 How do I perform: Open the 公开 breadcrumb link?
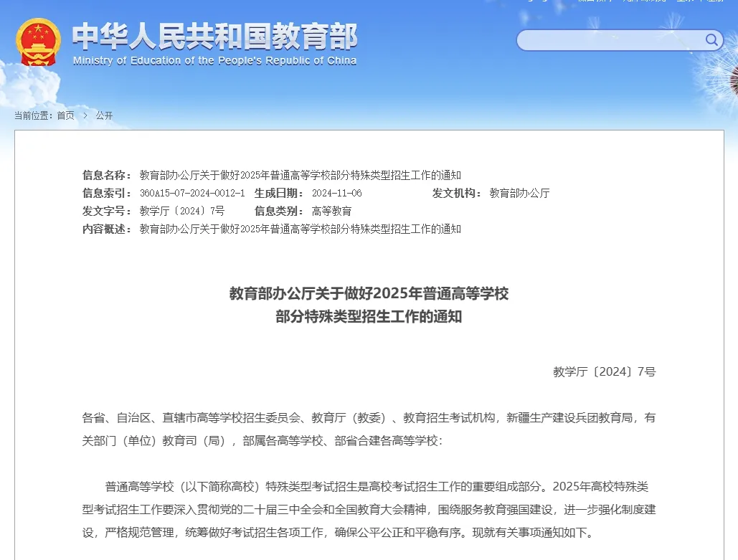click(104, 115)
